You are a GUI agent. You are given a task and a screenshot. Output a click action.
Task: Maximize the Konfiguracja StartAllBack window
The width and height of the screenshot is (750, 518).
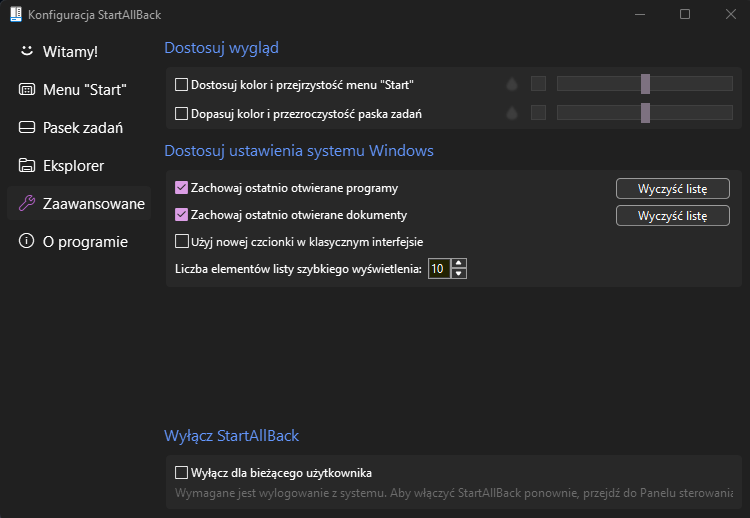[685, 14]
